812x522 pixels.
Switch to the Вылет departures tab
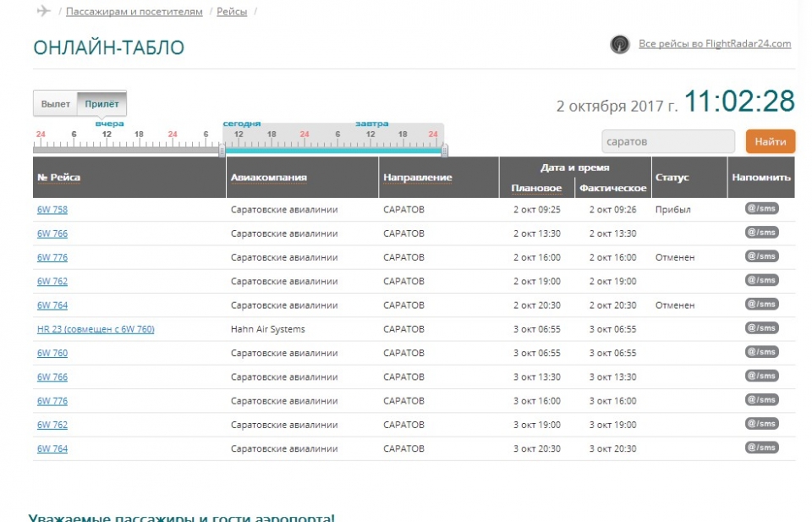(56, 104)
